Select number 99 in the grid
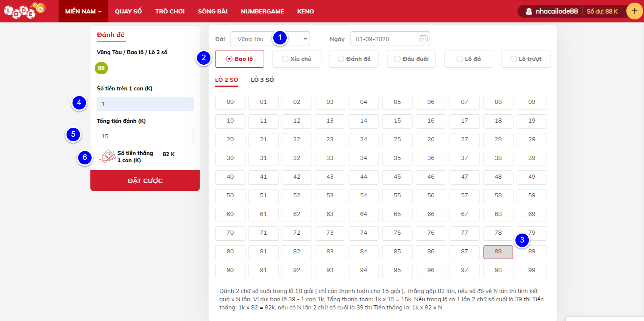Image resolution: width=644 pixels, height=321 pixels. pyautogui.click(x=532, y=271)
